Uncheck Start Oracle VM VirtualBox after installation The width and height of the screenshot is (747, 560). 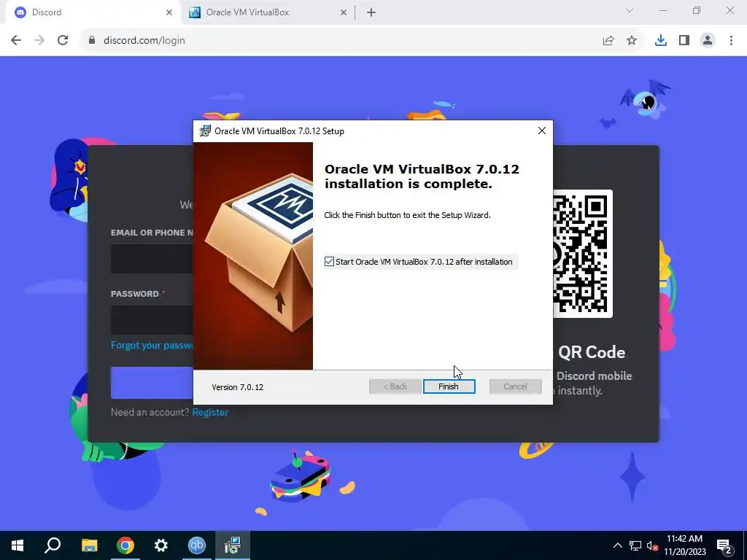329,262
